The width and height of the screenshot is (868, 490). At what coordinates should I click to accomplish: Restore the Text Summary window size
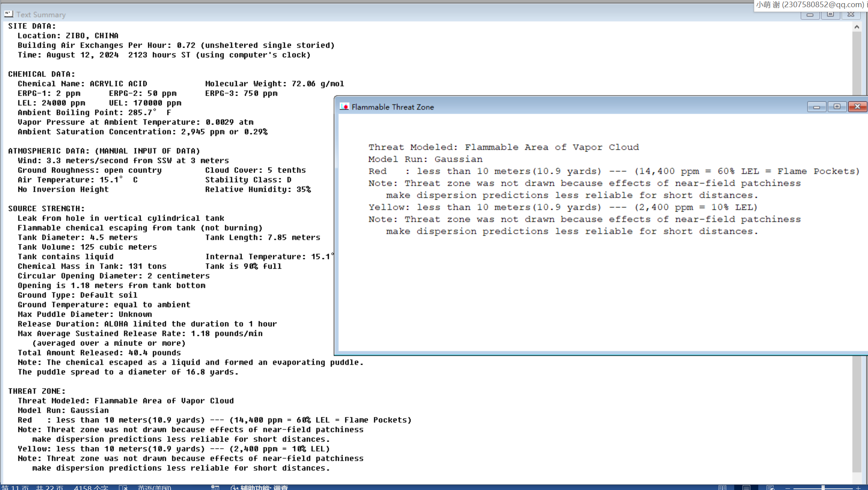tap(830, 14)
